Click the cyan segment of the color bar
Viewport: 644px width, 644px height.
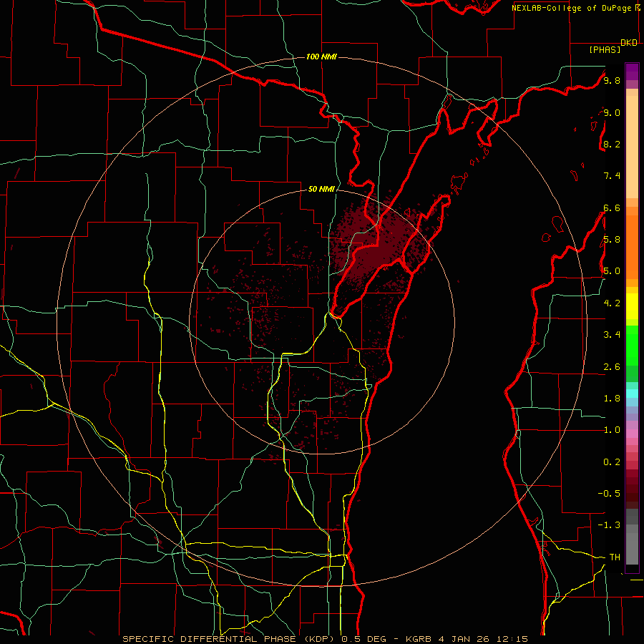[632, 394]
